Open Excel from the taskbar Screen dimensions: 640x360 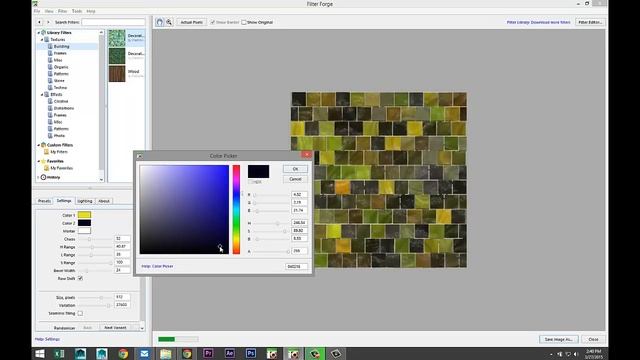[59, 354]
